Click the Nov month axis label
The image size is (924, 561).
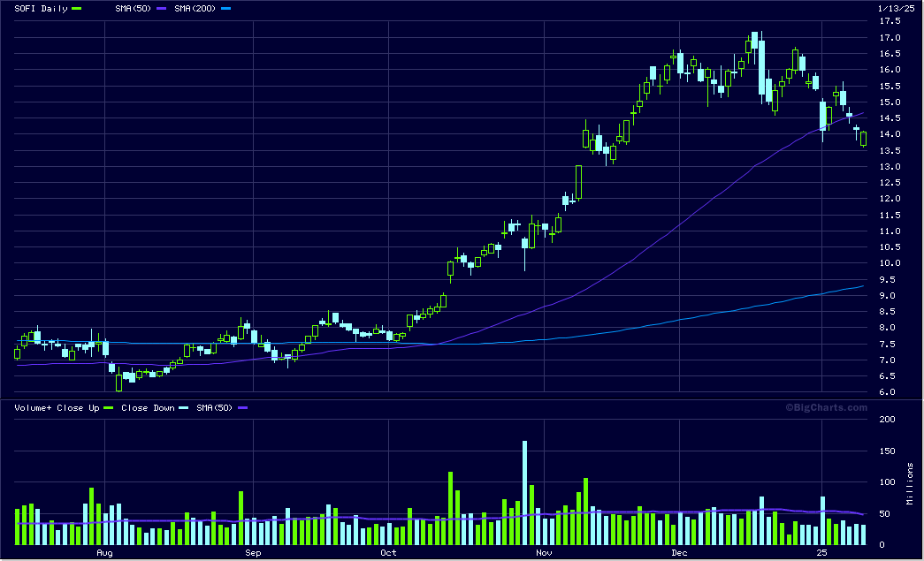pos(544,553)
